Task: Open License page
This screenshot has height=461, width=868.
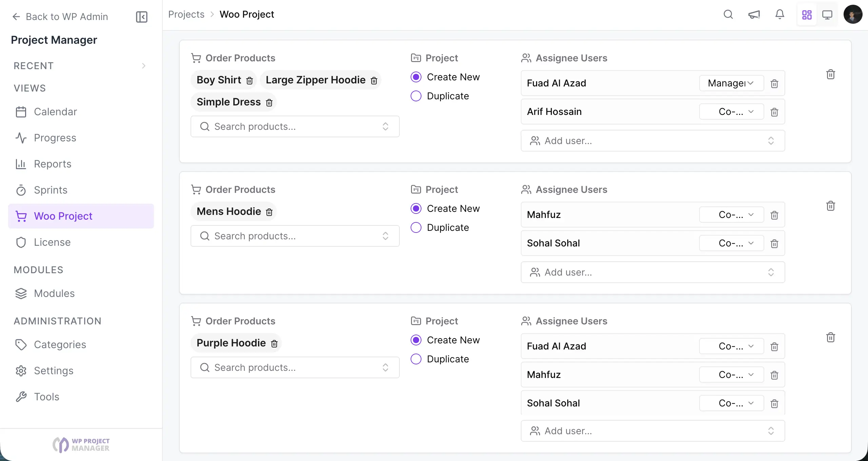Action: tap(81, 242)
